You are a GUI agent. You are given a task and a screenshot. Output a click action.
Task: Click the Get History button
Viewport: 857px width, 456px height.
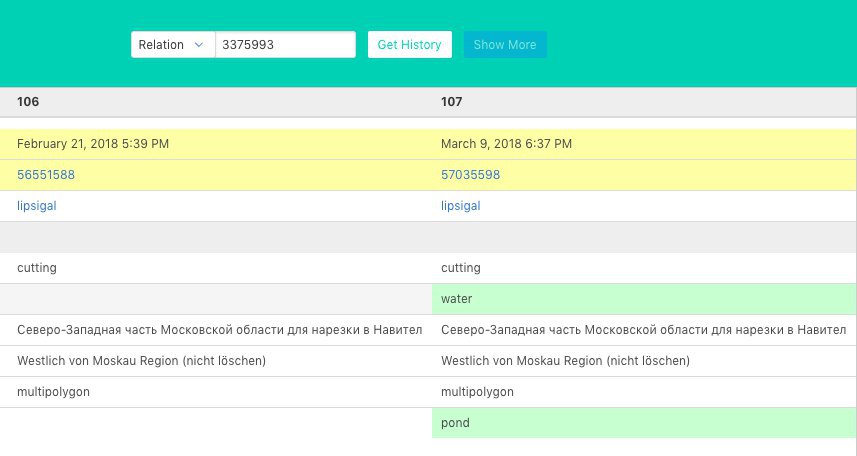409,45
